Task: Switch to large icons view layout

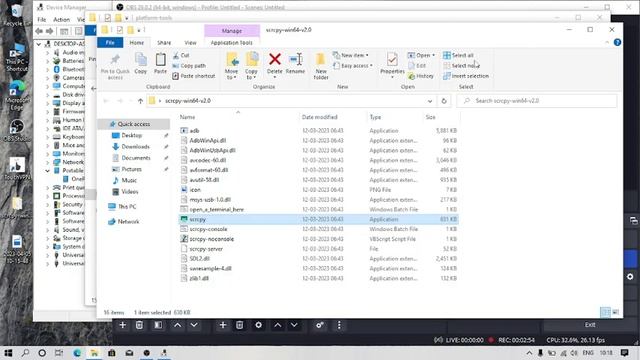Action: tap(616, 312)
